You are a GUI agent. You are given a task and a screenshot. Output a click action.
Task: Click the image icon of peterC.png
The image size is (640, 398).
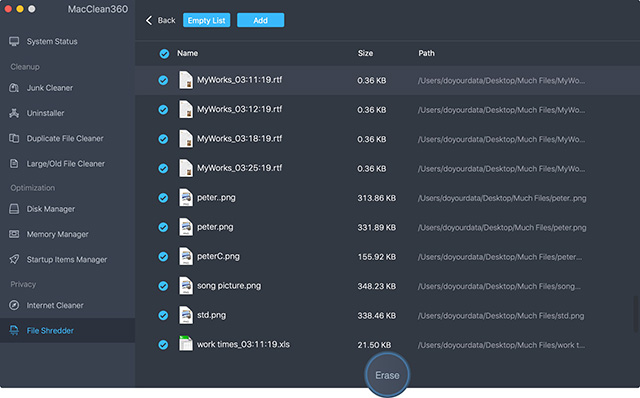coord(186,256)
